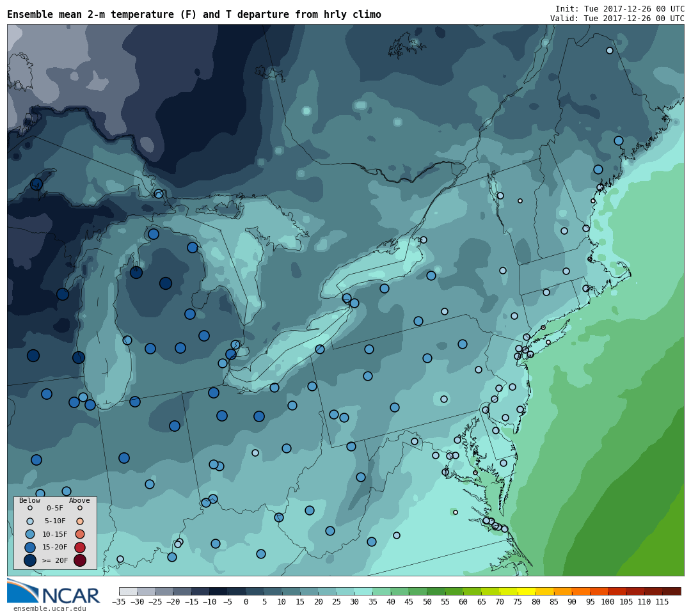Click the 'Below' legend heading
This screenshot has width=691, height=616.
click(x=29, y=500)
